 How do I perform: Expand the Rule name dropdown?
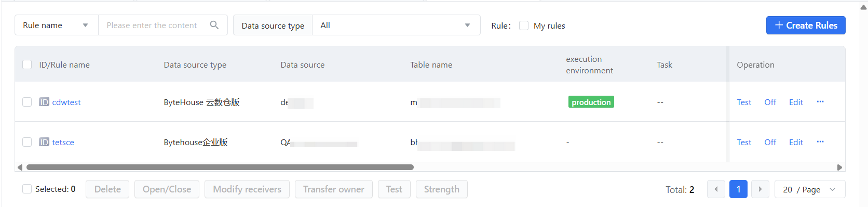[57, 25]
